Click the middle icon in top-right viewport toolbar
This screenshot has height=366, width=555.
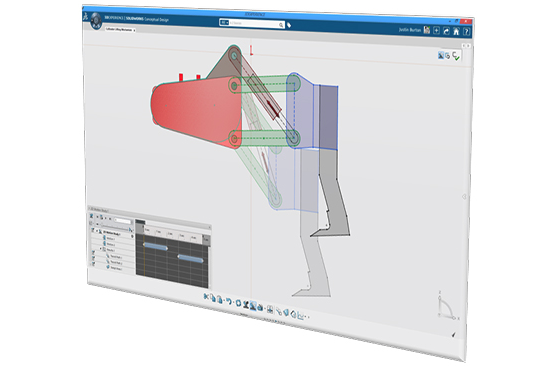click(448, 56)
